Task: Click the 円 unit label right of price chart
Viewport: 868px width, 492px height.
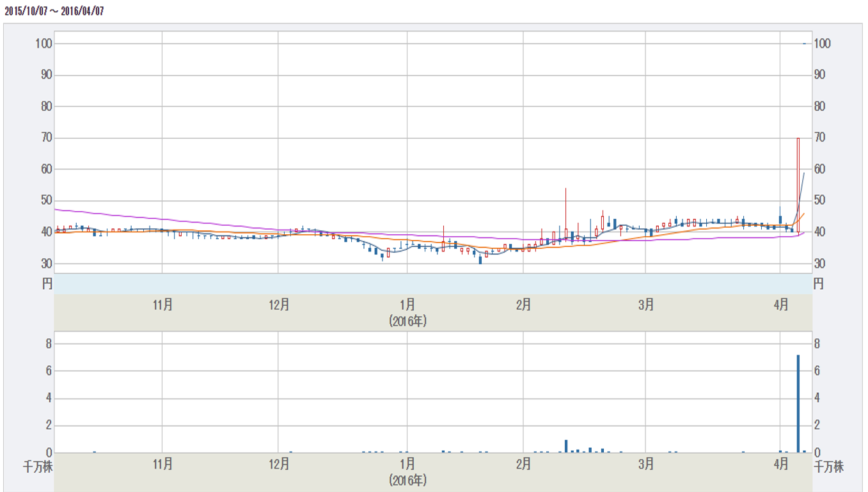Action: (x=819, y=284)
